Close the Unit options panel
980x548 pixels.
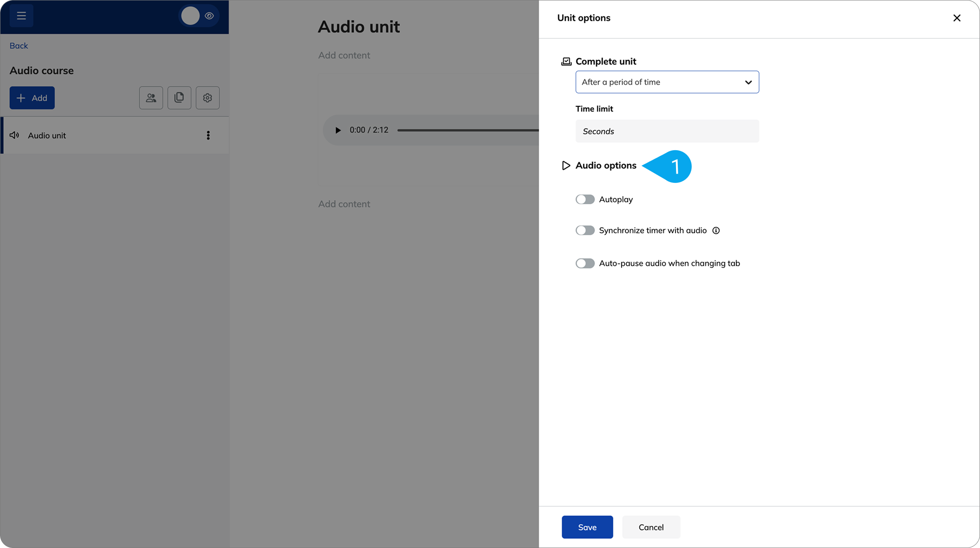957,18
